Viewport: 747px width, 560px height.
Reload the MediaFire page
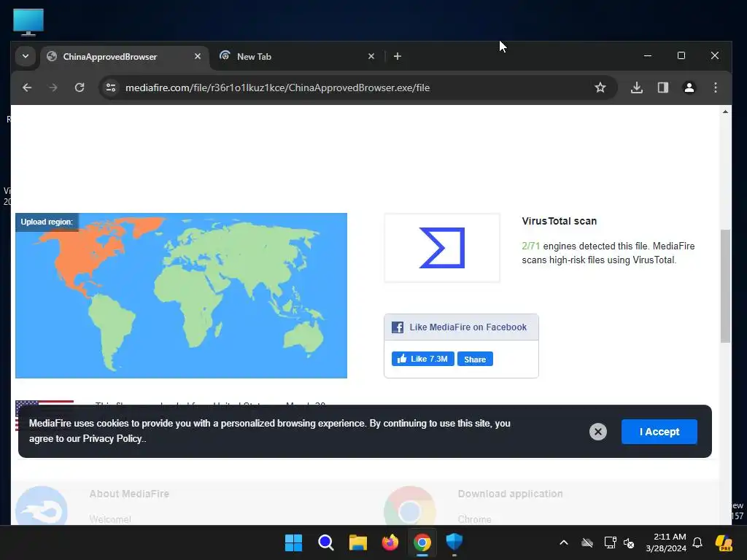[x=80, y=87]
